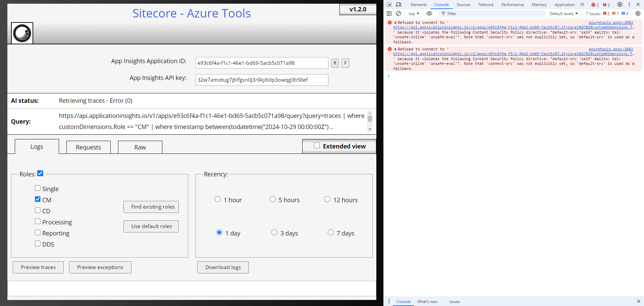The width and height of the screenshot is (644, 306).
Task: Open the top JavaScript context dropdown
Action: click(414, 14)
